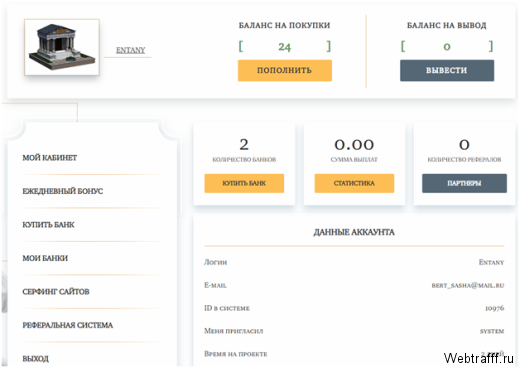520x368 pixels.
Task: Select the purchase balance value 24
Action: [x=284, y=47]
